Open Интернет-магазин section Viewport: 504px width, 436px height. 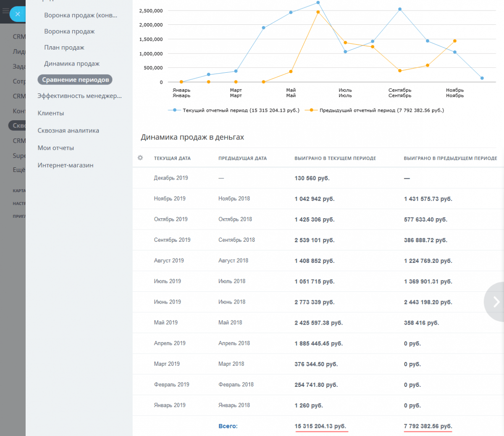[x=66, y=165]
